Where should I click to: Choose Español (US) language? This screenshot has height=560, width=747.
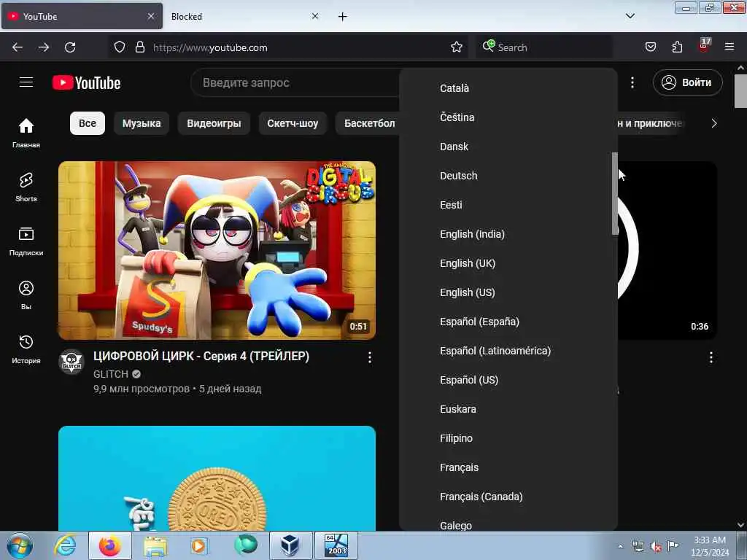(508, 380)
